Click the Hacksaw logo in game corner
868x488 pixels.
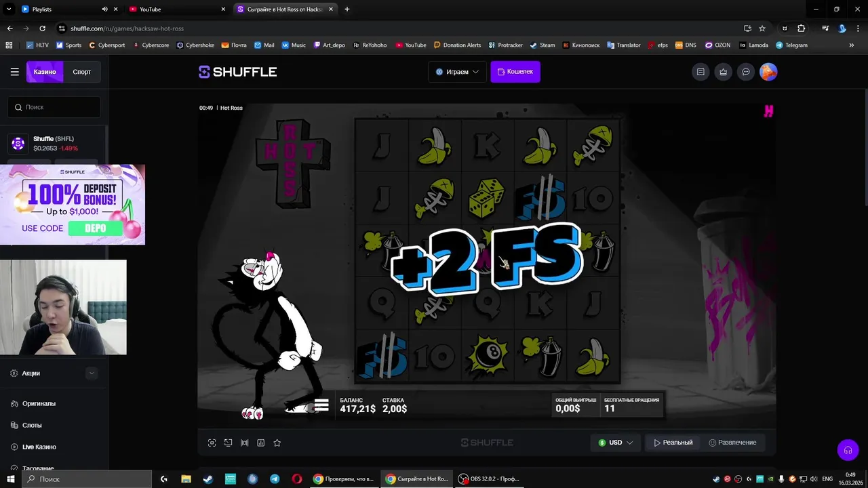coord(768,111)
